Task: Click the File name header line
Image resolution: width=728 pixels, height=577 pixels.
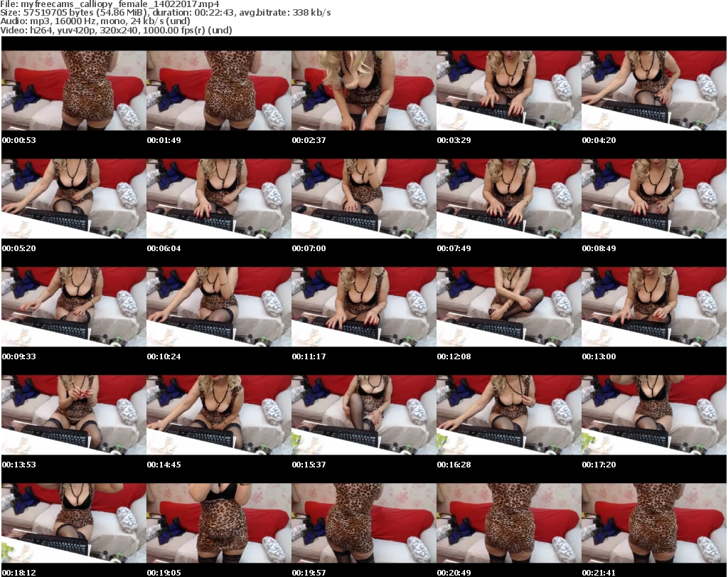Action: [109, 4]
